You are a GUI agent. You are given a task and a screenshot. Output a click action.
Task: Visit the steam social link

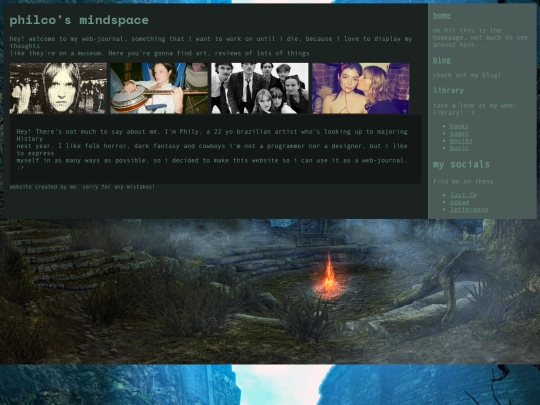pyautogui.click(x=459, y=202)
